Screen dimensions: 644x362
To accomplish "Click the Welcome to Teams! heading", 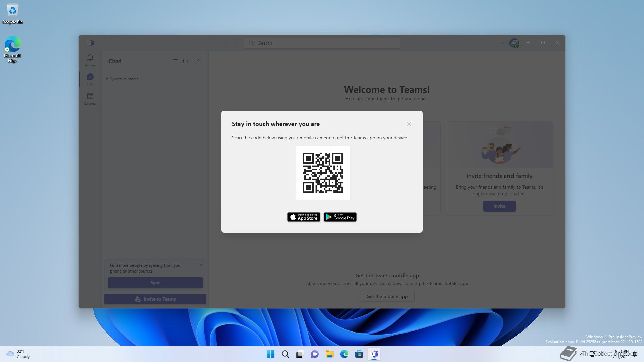I will click(387, 89).
